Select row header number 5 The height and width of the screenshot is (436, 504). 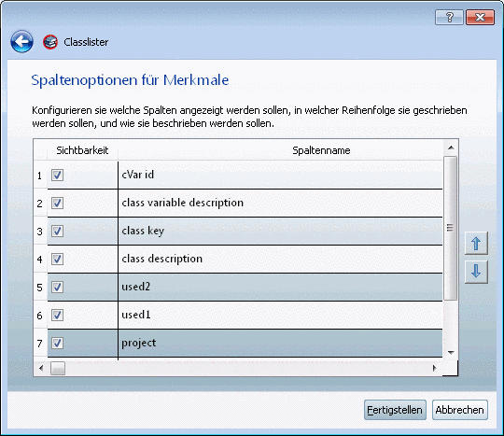[40, 288]
